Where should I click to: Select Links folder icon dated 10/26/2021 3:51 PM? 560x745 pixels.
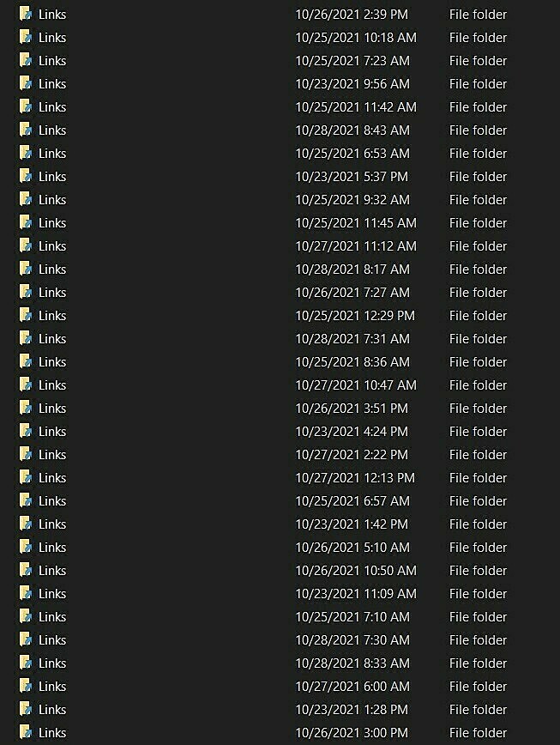[26, 408]
